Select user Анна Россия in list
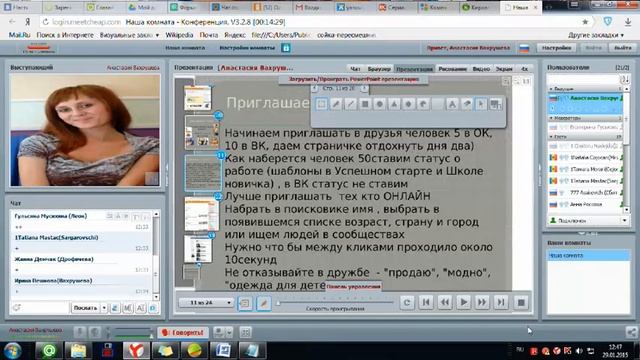 [585, 204]
